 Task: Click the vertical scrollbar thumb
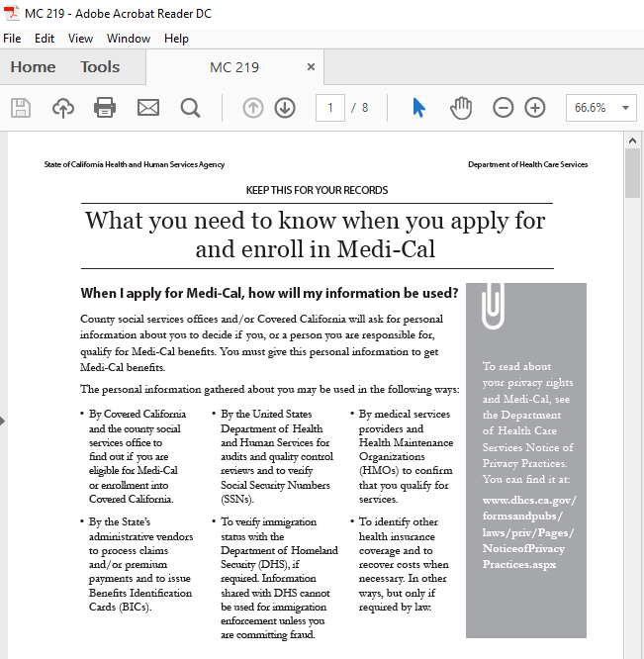click(x=632, y=173)
